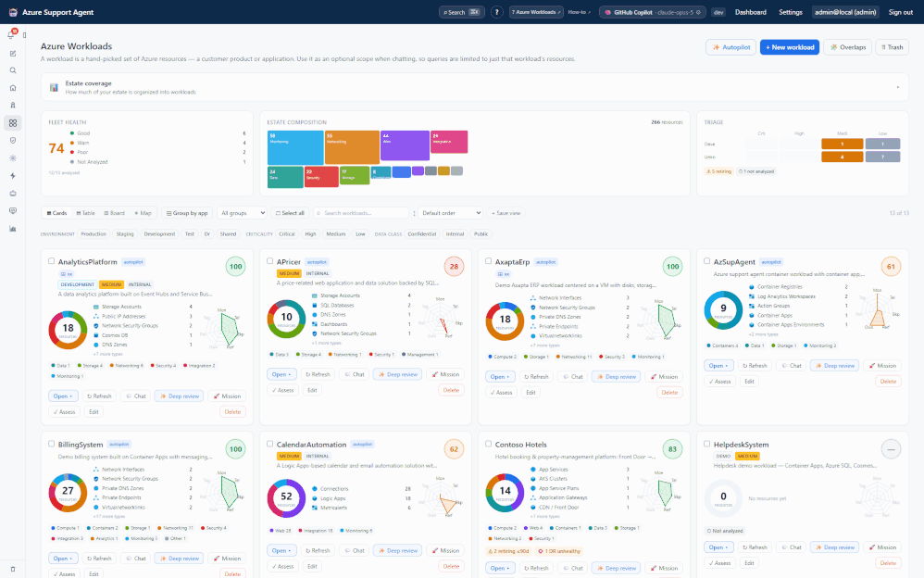Switch to the Table view tab

coord(85,213)
